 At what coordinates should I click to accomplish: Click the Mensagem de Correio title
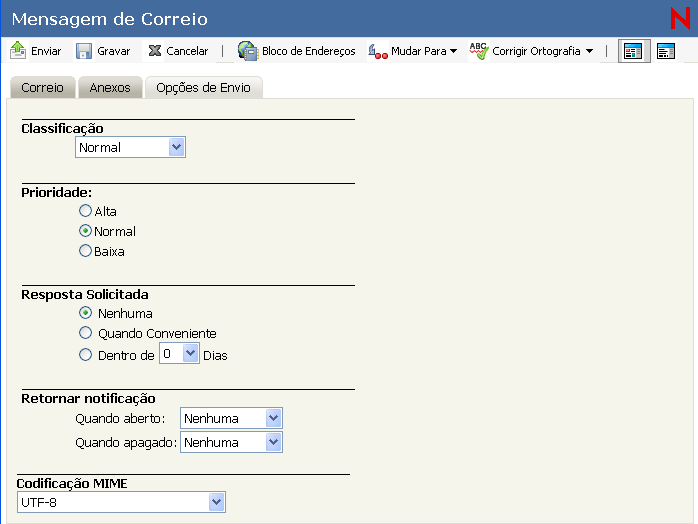pyautogui.click(x=110, y=19)
